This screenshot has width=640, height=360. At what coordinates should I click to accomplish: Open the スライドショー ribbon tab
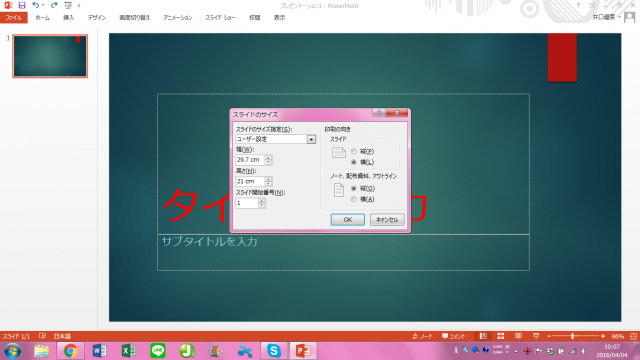click(220, 18)
